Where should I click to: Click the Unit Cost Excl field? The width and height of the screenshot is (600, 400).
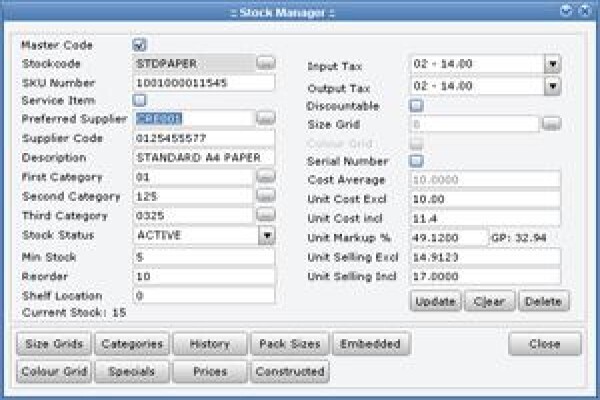pos(485,199)
